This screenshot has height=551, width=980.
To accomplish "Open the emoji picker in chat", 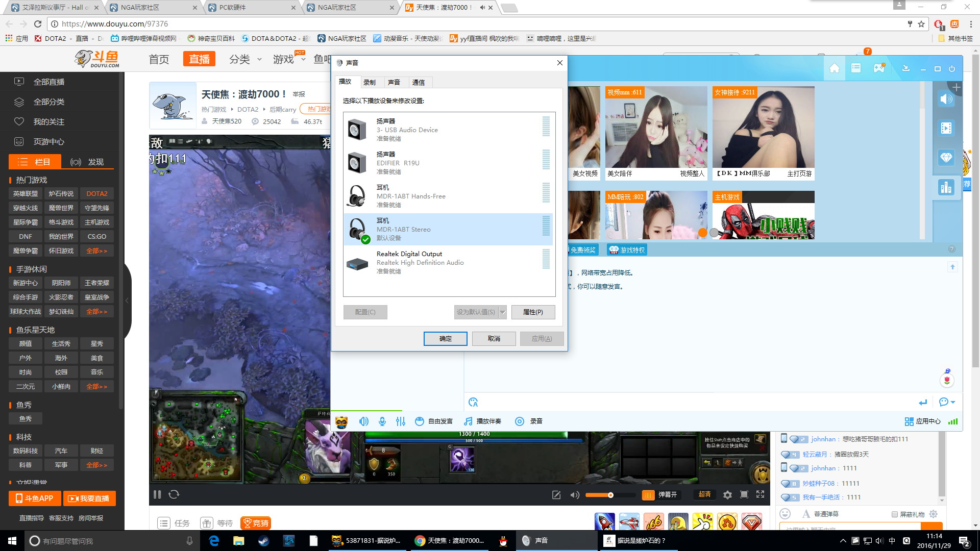I will point(785,514).
